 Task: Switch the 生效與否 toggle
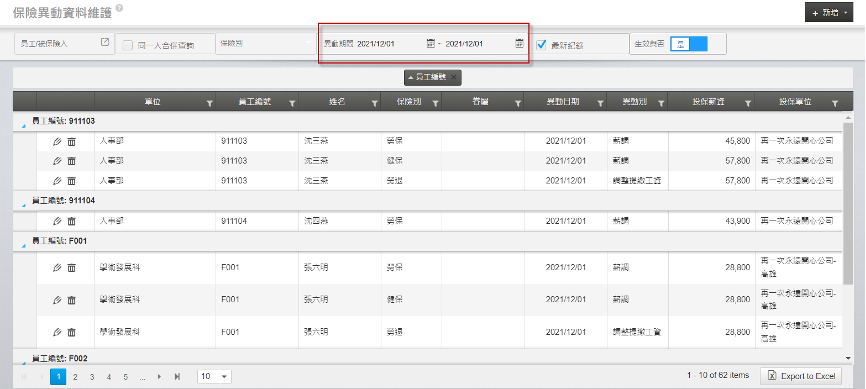(689, 44)
